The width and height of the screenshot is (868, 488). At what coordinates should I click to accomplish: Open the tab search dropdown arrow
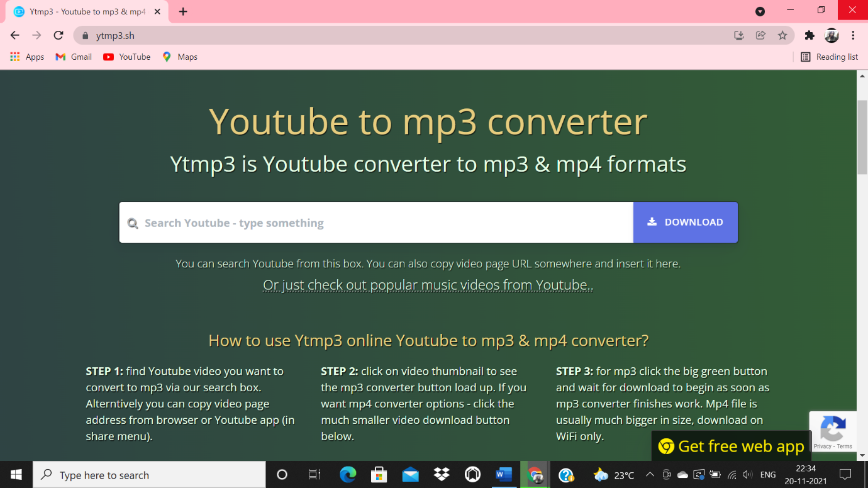pos(760,11)
